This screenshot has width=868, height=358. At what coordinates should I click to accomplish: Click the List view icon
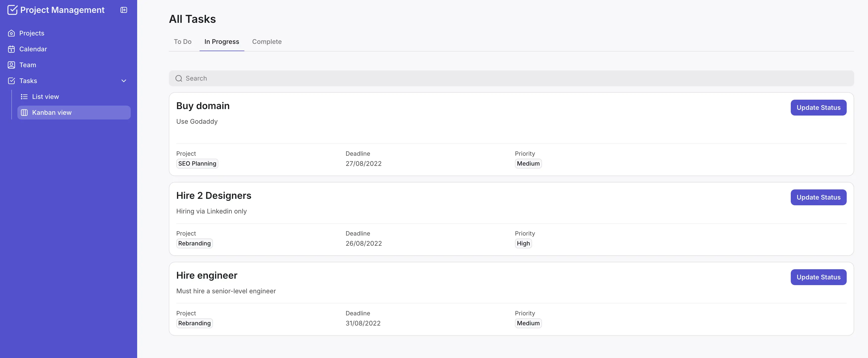click(x=24, y=96)
